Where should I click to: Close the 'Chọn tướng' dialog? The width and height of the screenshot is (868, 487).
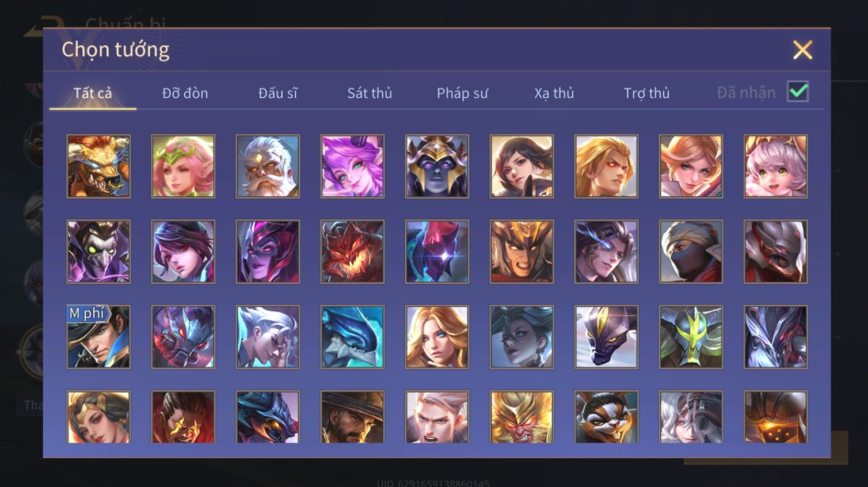[x=802, y=50]
